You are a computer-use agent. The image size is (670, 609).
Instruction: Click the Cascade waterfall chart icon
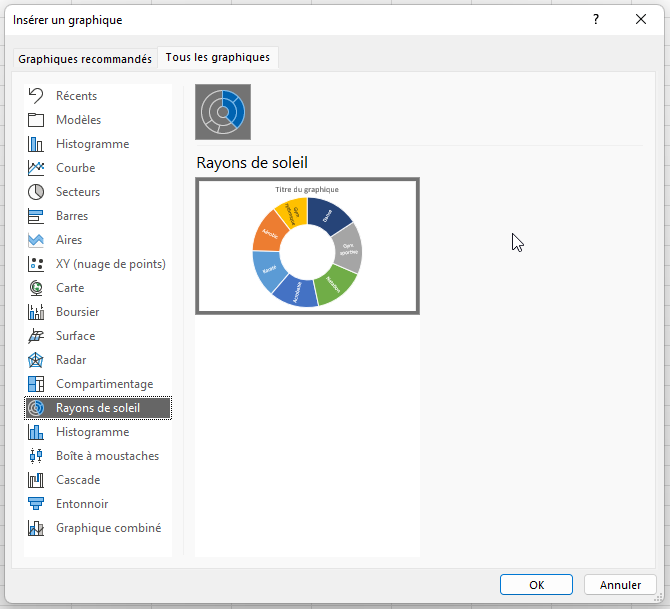click(x=36, y=480)
